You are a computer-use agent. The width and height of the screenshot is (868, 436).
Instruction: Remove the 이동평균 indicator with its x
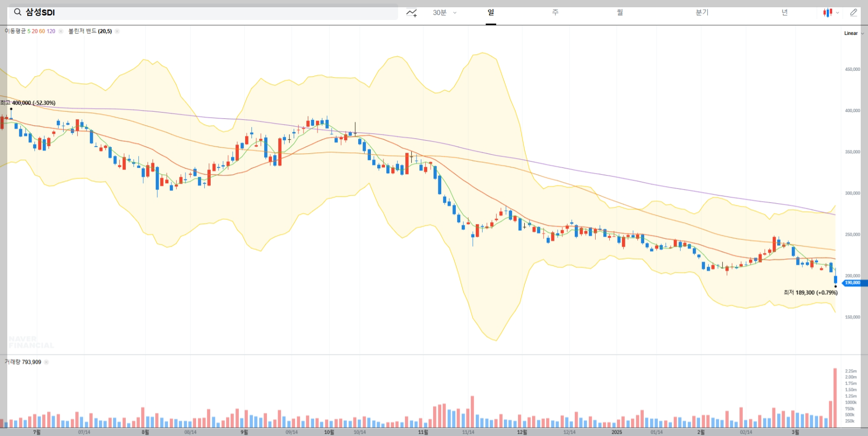[x=61, y=31]
